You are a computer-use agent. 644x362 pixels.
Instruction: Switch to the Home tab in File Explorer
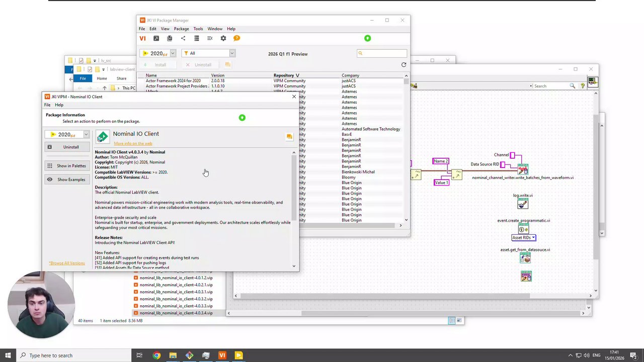tap(102, 78)
